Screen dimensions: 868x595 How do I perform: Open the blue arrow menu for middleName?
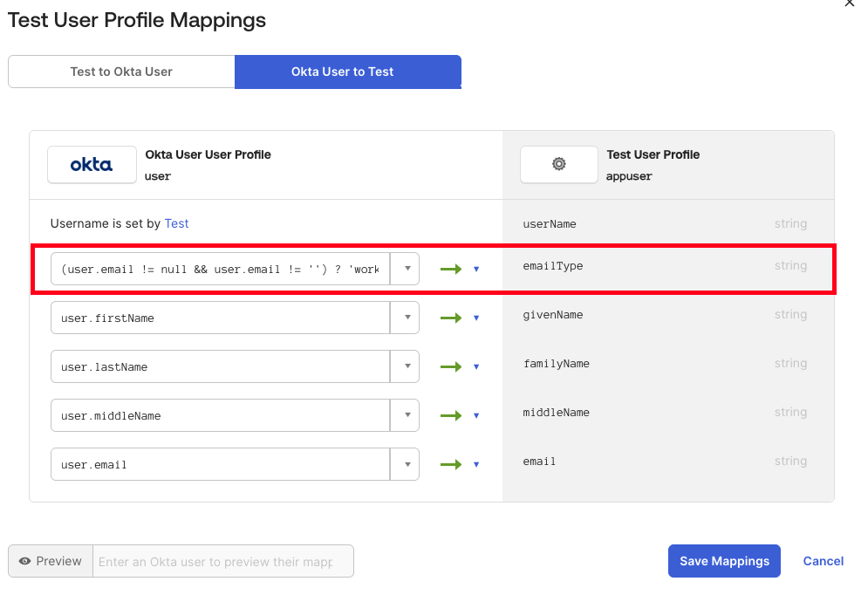(476, 415)
